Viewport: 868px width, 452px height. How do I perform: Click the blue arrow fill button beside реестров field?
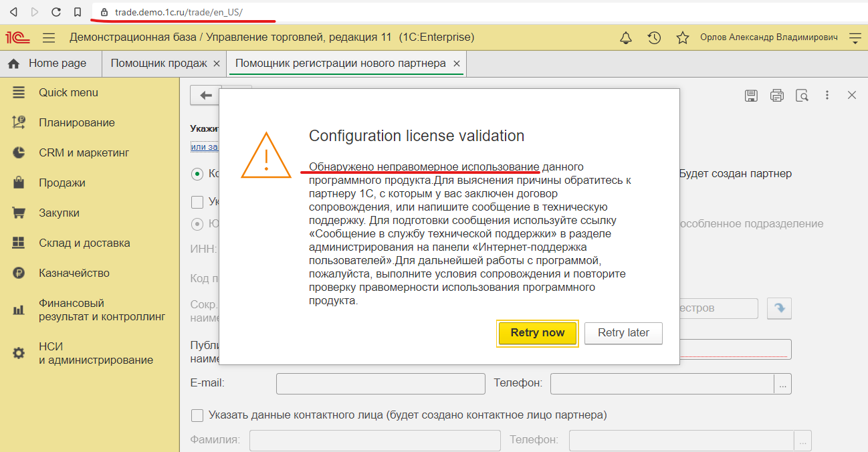pos(779,308)
